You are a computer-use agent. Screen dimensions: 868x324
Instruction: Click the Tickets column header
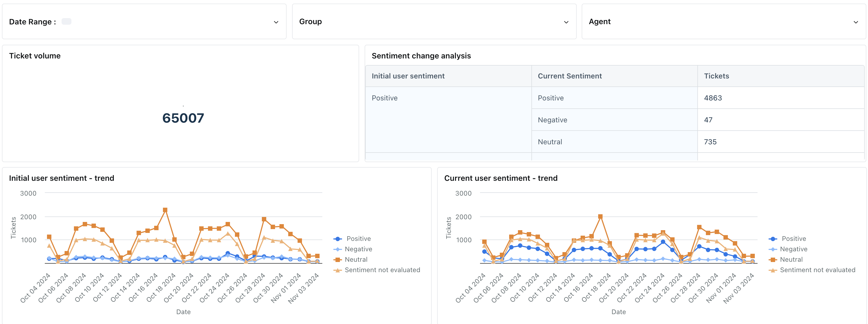pyautogui.click(x=716, y=76)
